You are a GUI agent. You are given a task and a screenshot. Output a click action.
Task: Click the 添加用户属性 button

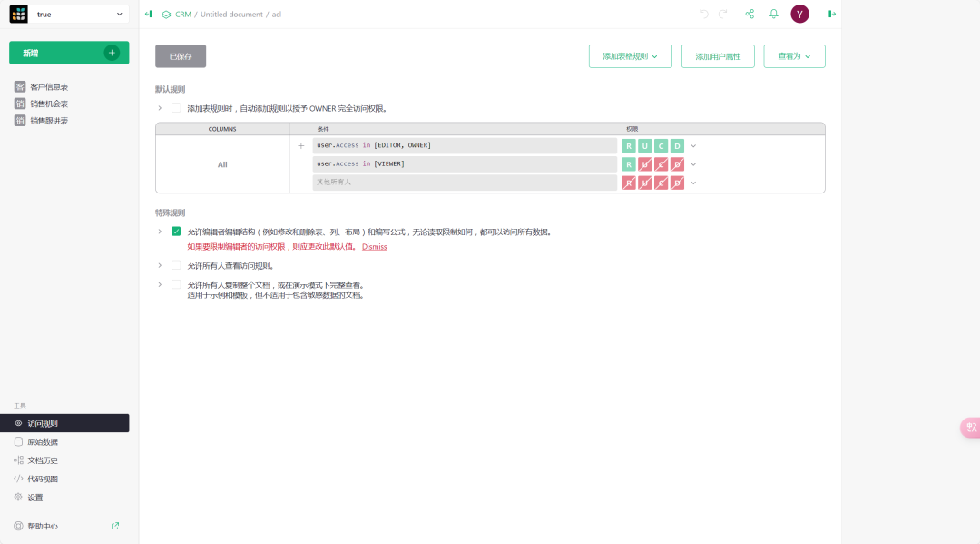pos(718,56)
